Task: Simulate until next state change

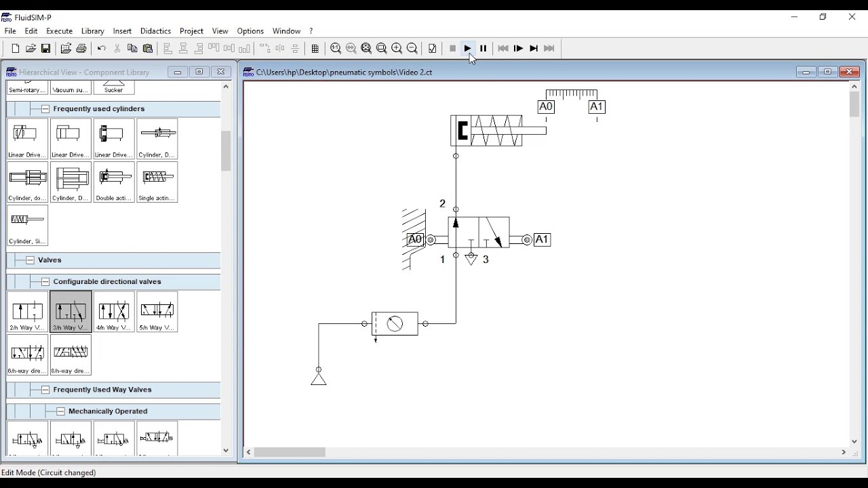Action: coord(534,48)
